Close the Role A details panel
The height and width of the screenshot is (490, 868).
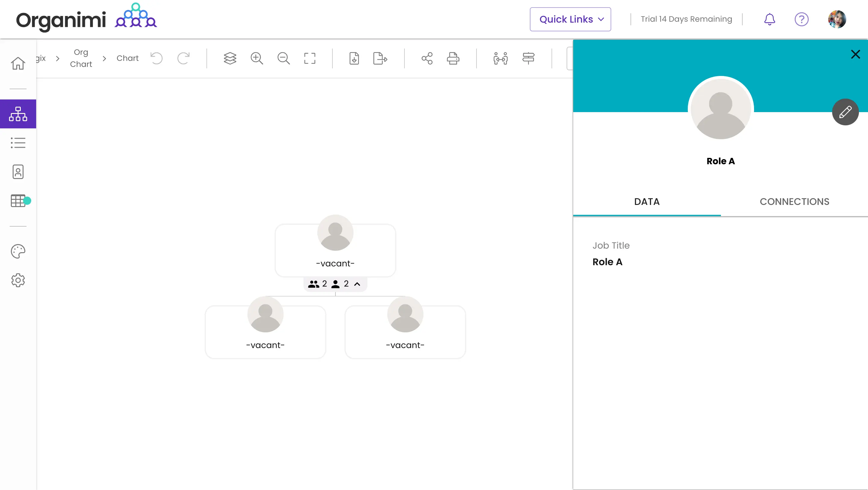(x=855, y=54)
